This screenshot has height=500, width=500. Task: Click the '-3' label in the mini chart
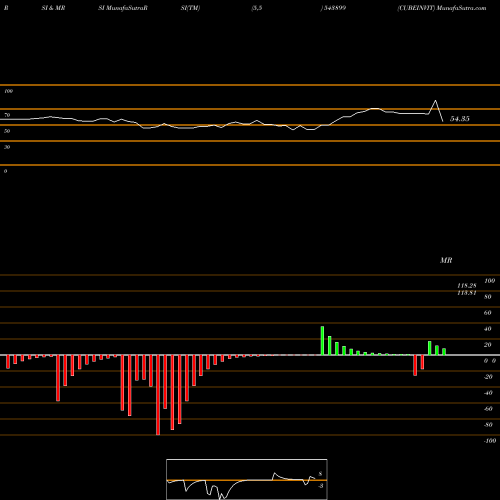(321, 486)
